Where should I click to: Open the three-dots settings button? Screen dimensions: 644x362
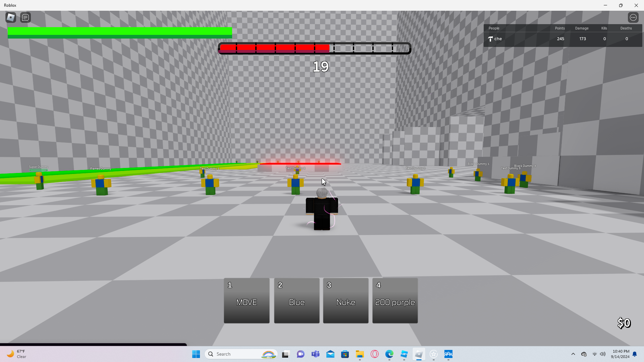pos(633,17)
